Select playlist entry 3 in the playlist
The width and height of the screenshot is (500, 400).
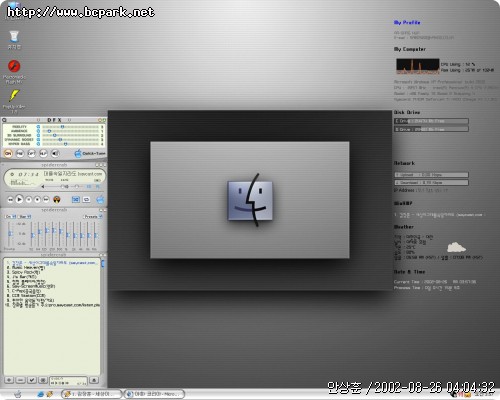23,272
